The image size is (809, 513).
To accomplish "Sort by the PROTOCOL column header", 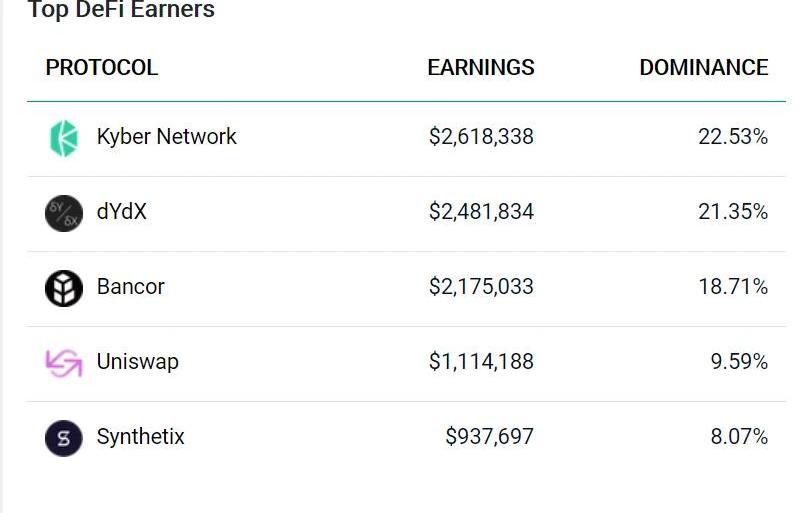I will tap(102, 68).
